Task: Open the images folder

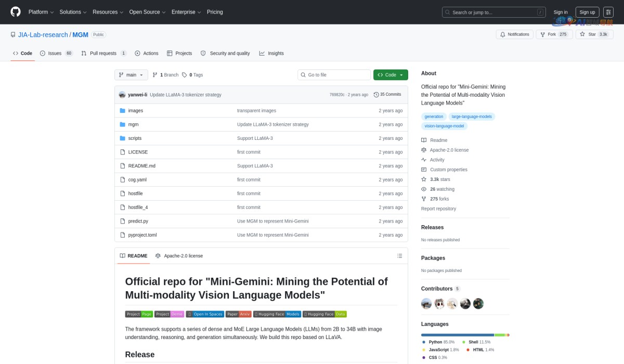Action: [135, 111]
